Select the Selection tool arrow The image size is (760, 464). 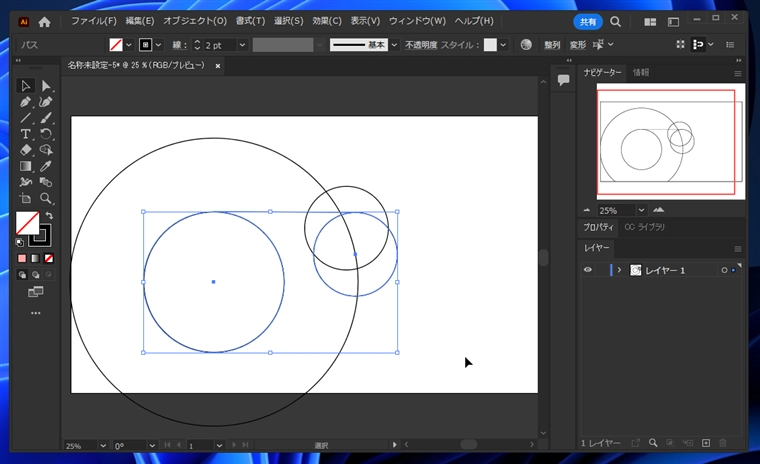25,86
